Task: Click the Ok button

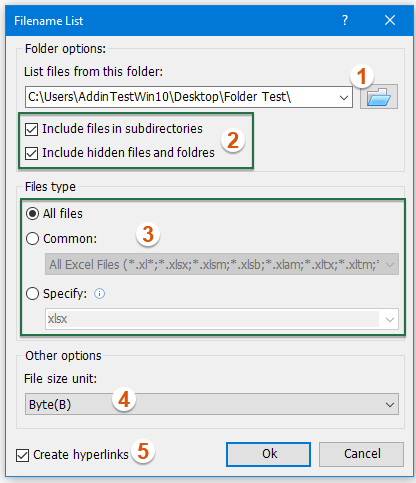Action: tap(268, 454)
